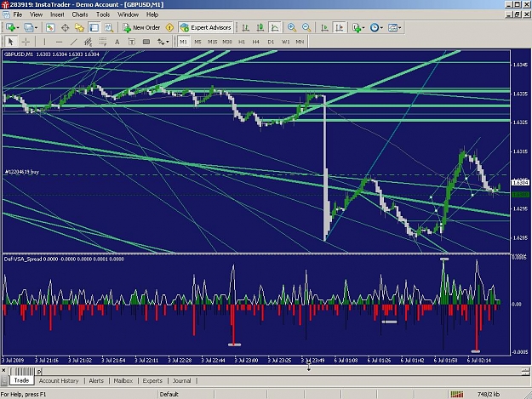Open the New Chart icon
This screenshot has height=399, width=532.
10,28
